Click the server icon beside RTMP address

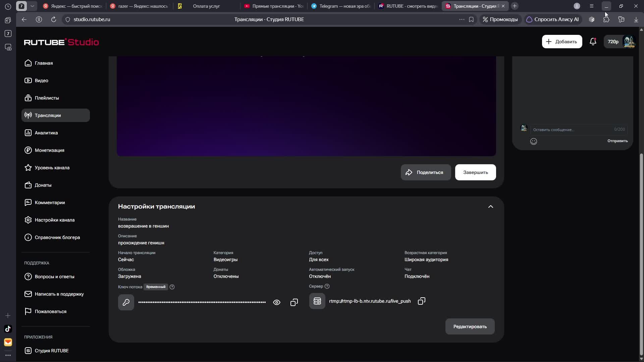pyautogui.click(x=317, y=301)
